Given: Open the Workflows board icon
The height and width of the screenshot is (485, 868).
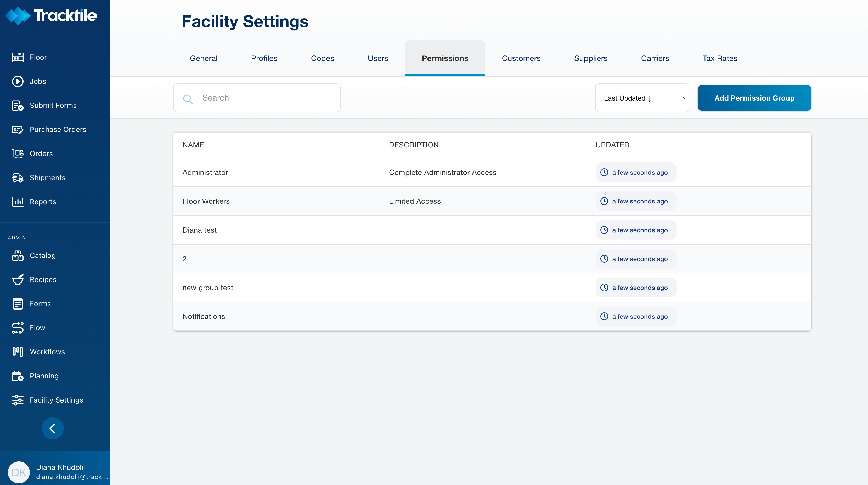Looking at the screenshot, I should 18,352.
